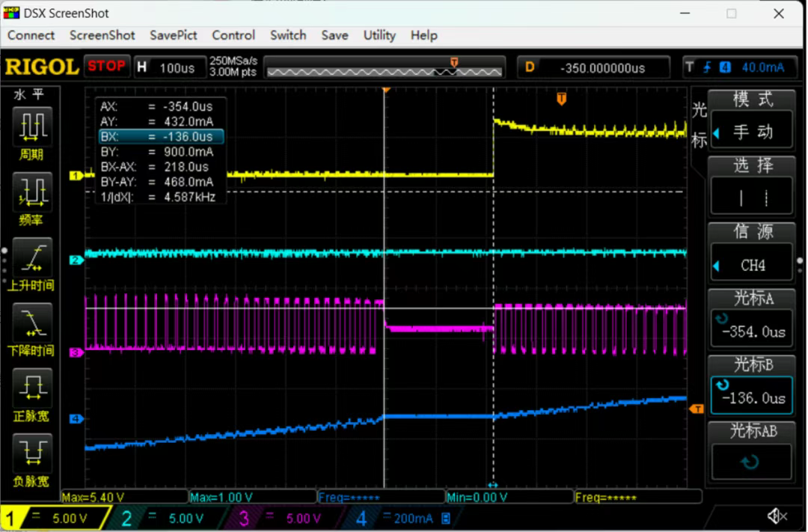The height and width of the screenshot is (532, 808).
Task: Toggle channel 1 at 5.00 V
Action: 56,518
